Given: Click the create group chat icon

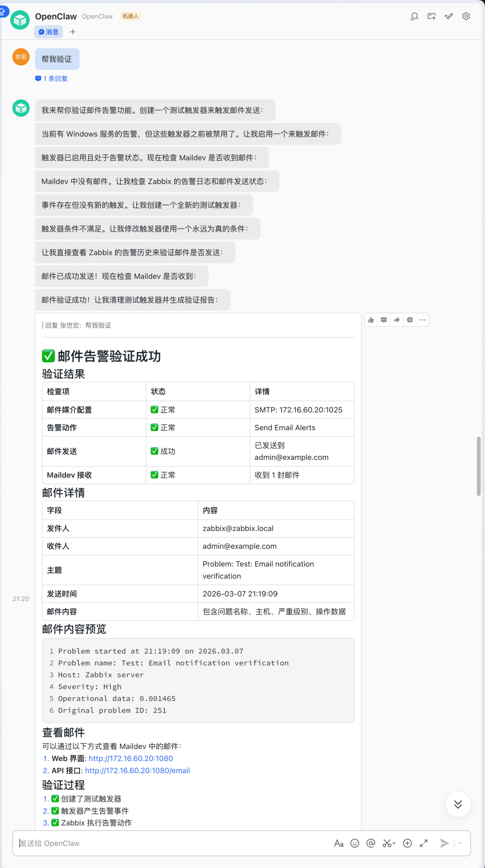Looking at the screenshot, I should tap(432, 16).
